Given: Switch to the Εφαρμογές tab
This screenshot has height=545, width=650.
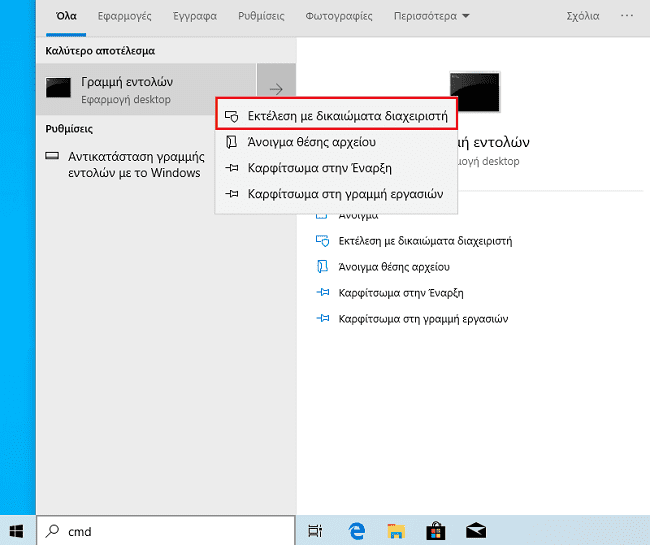Looking at the screenshot, I should (124, 16).
